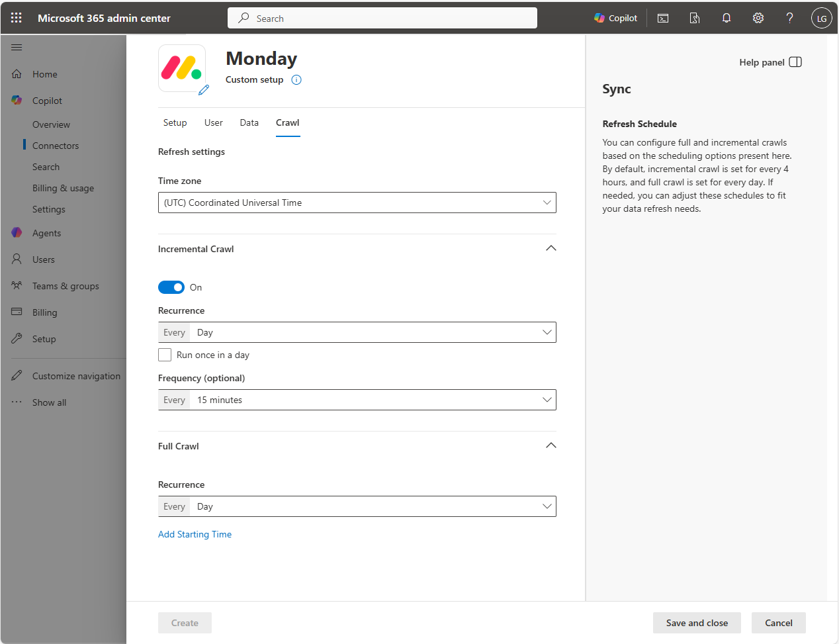This screenshot has height=644, width=839.
Task: Click the Home house icon
Action: pyautogui.click(x=17, y=74)
